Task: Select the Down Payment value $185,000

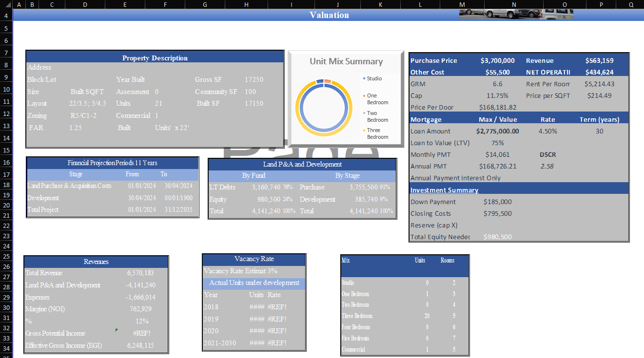Action: [x=497, y=202]
